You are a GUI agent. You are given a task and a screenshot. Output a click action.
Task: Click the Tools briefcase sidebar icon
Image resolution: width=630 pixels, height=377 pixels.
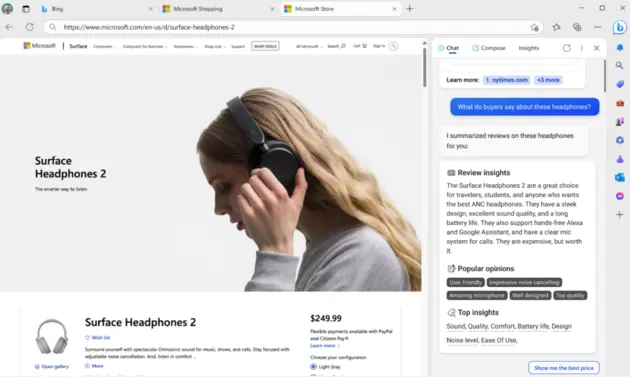pyautogui.click(x=620, y=103)
